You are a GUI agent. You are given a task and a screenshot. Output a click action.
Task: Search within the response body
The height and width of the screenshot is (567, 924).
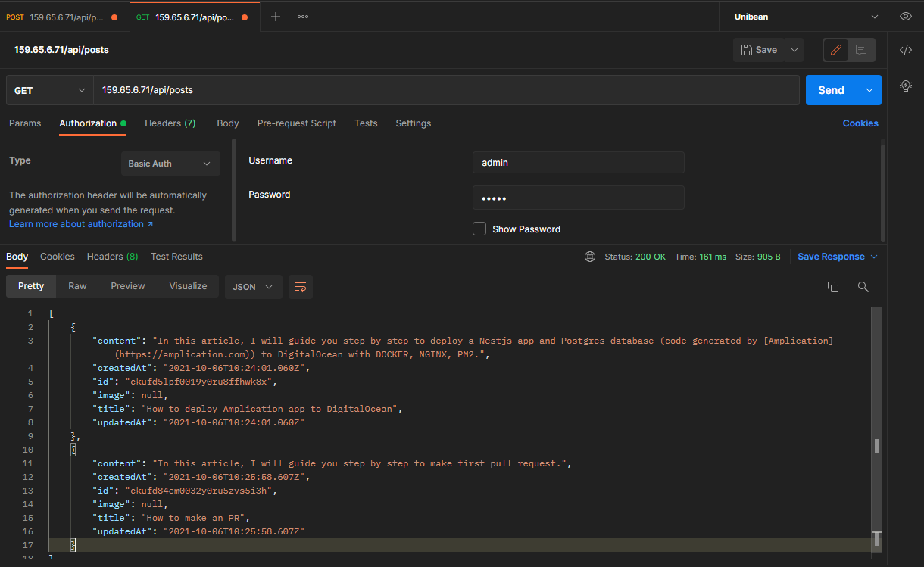(863, 287)
